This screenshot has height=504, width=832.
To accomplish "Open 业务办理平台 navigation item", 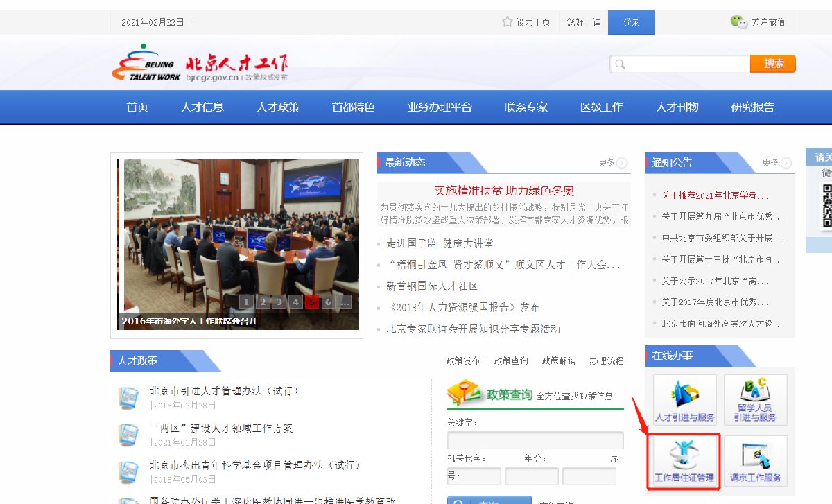I will [440, 107].
